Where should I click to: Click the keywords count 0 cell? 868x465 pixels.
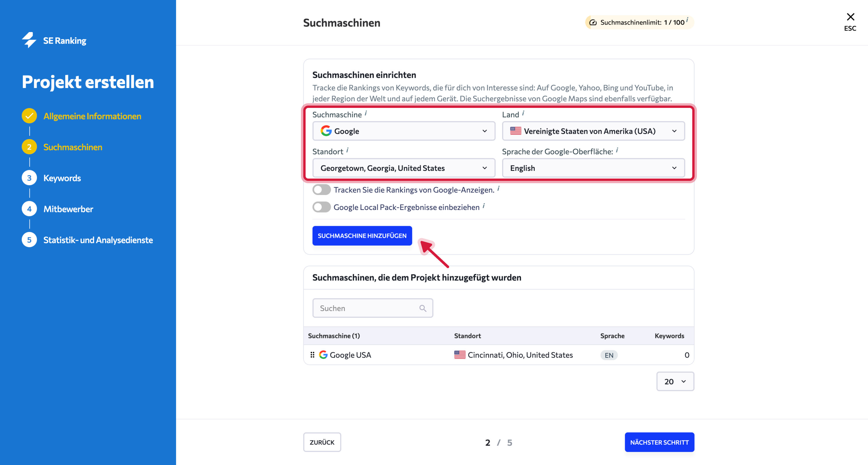click(x=687, y=355)
